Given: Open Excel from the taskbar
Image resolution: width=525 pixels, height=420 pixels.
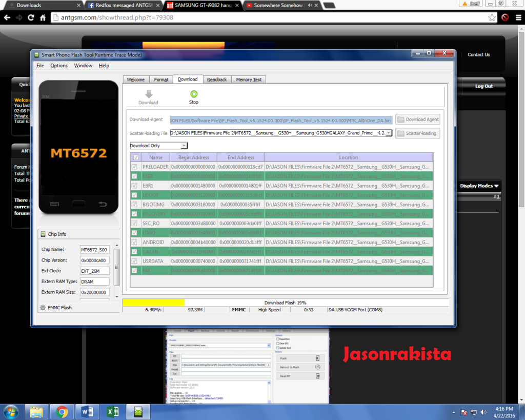Looking at the screenshot, I should (113, 411).
